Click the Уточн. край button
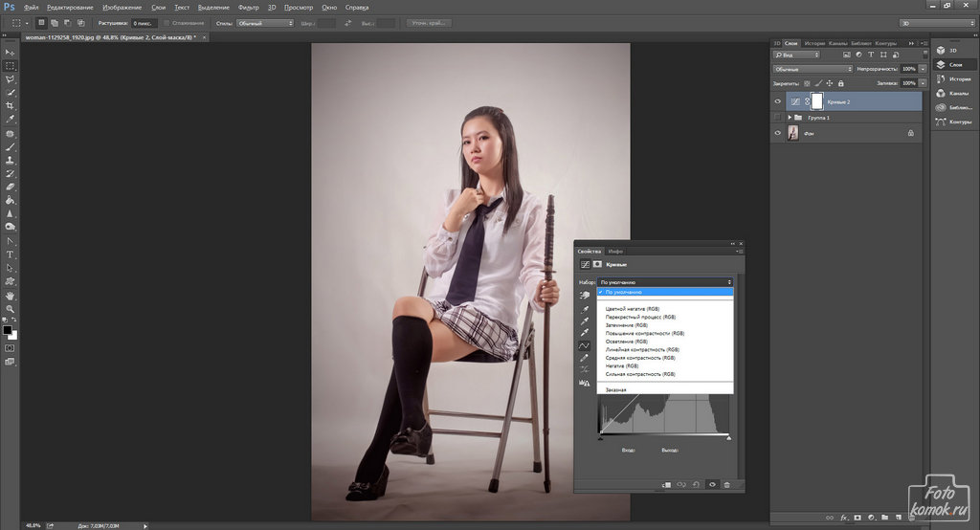 pyautogui.click(x=429, y=23)
